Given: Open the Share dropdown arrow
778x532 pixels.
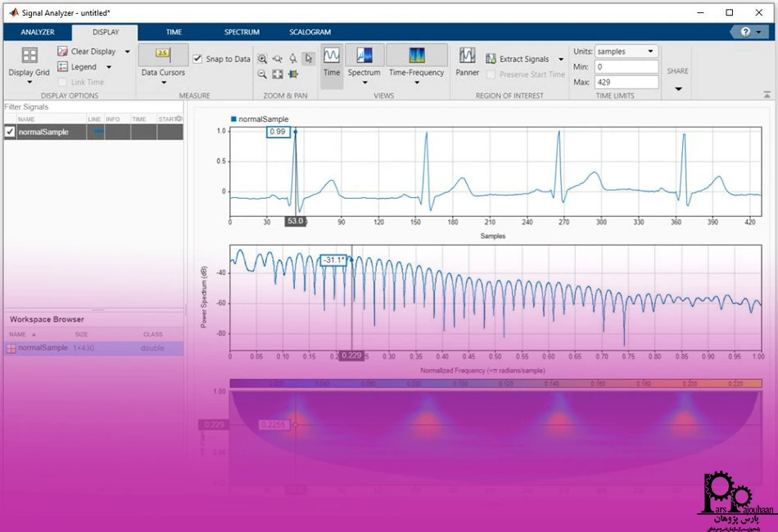Looking at the screenshot, I should click(x=678, y=88).
